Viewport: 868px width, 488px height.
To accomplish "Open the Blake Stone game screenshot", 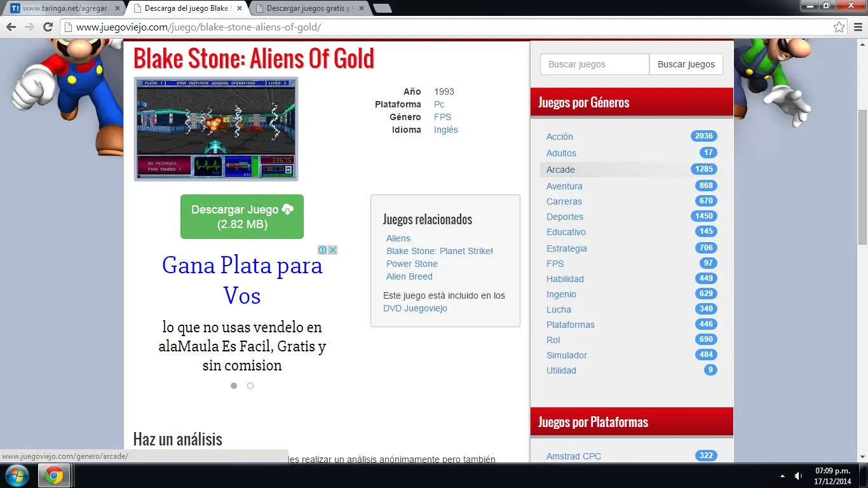I will coord(216,129).
